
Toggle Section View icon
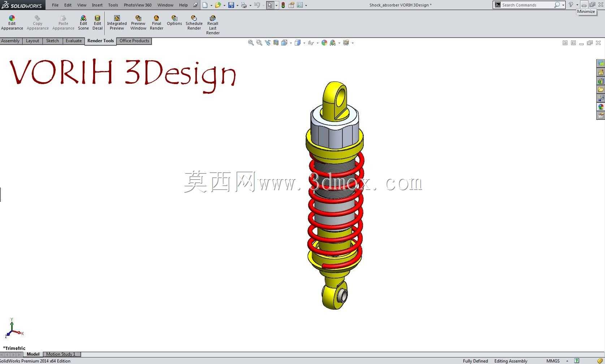(x=276, y=43)
